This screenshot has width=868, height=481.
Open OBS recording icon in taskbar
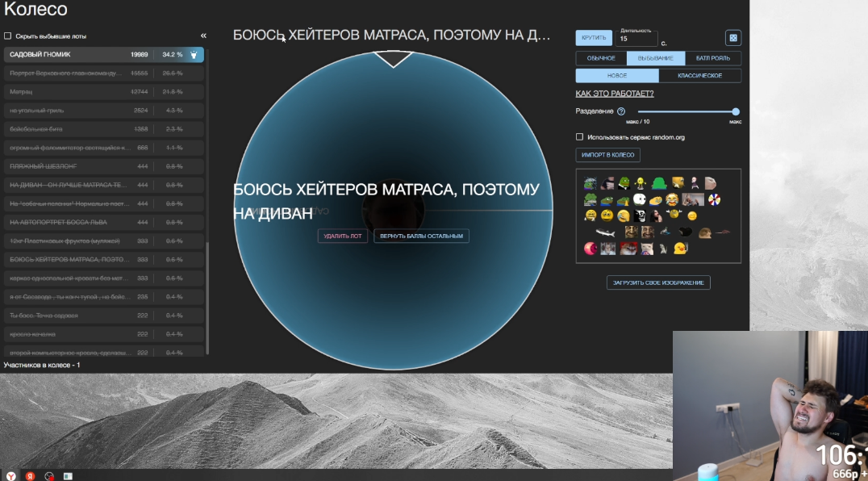pos(48,476)
